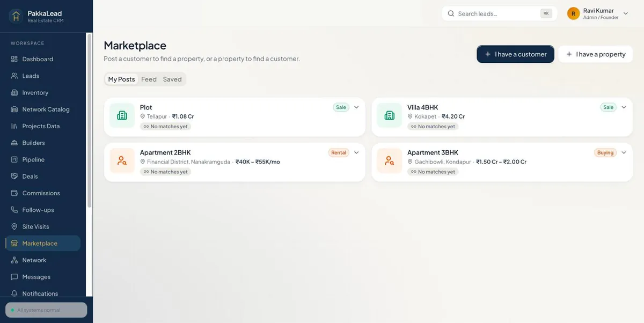
Task: Click the Buying badge on Apartment 3BHK
Action: (x=605, y=152)
